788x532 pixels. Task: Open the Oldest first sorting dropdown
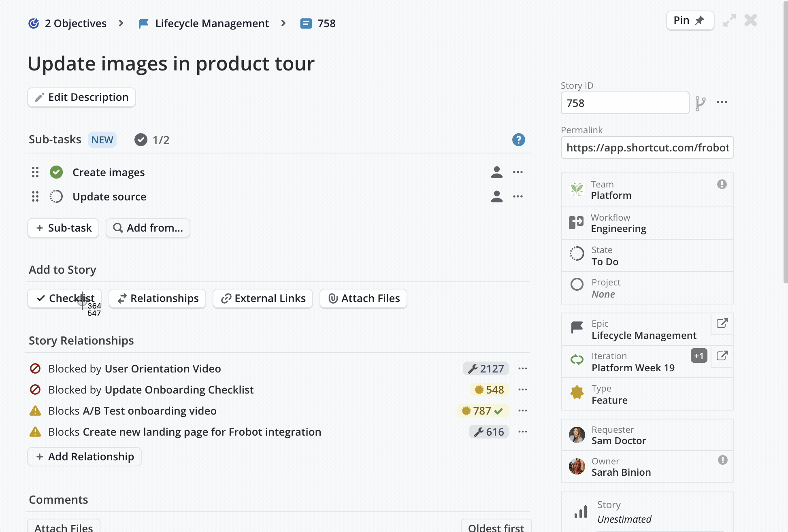coord(496,527)
